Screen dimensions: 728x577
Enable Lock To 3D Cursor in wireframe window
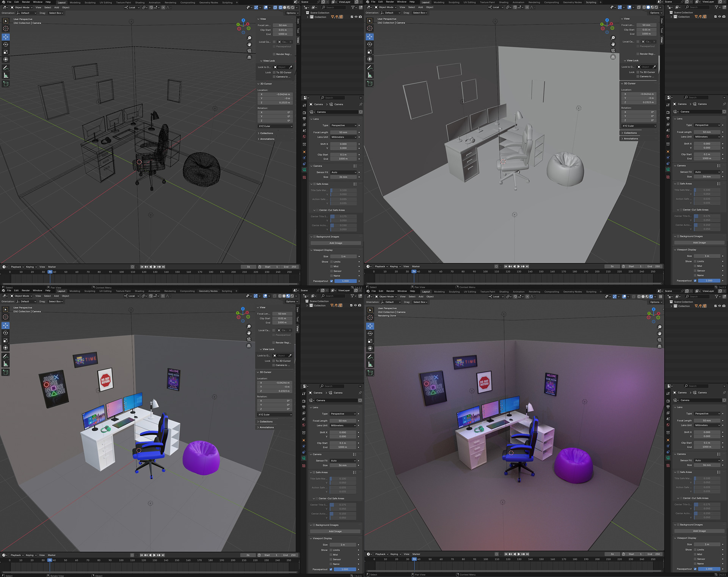[274, 72]
